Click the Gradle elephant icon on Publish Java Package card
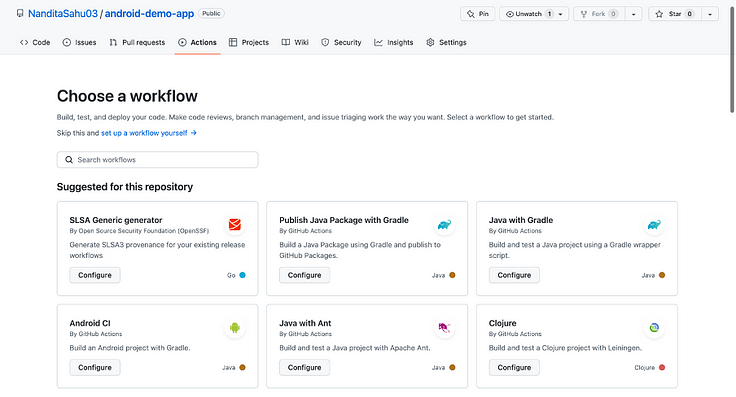Screen dimensions: 736x397 [x=445, y=225]
